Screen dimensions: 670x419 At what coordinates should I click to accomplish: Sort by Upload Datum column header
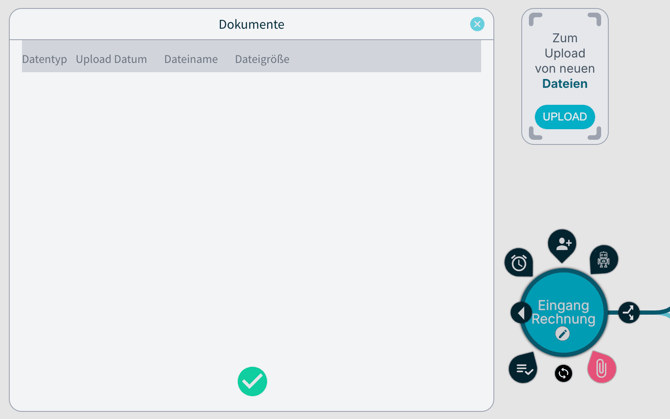point(111,59)
